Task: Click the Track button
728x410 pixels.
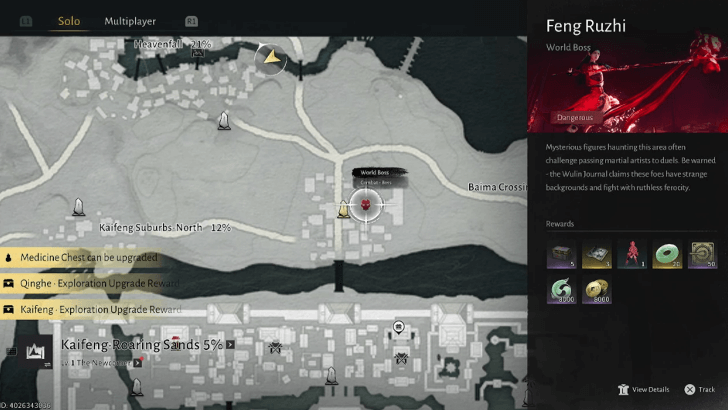Action: pyautogui.click(x=700, y=389)
